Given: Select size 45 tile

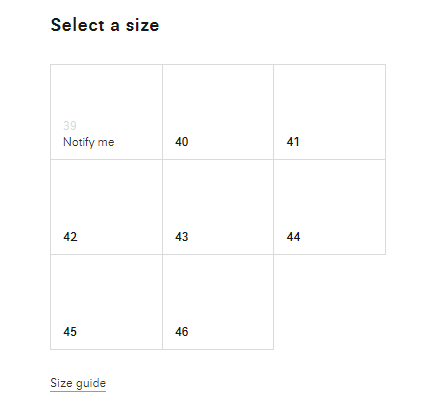Looking at the screenshot, I should pos(106,302).
